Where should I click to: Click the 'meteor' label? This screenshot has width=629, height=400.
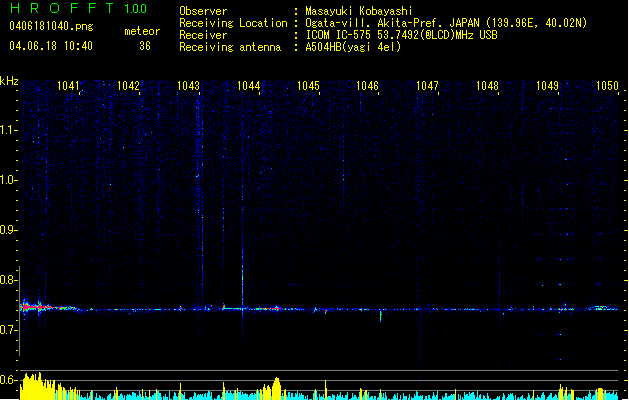click(x=142, y=31)
